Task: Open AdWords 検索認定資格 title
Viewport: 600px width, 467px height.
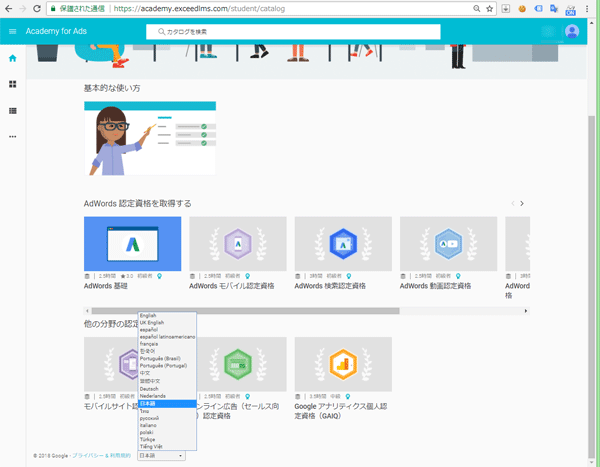Action: point(330,286)
